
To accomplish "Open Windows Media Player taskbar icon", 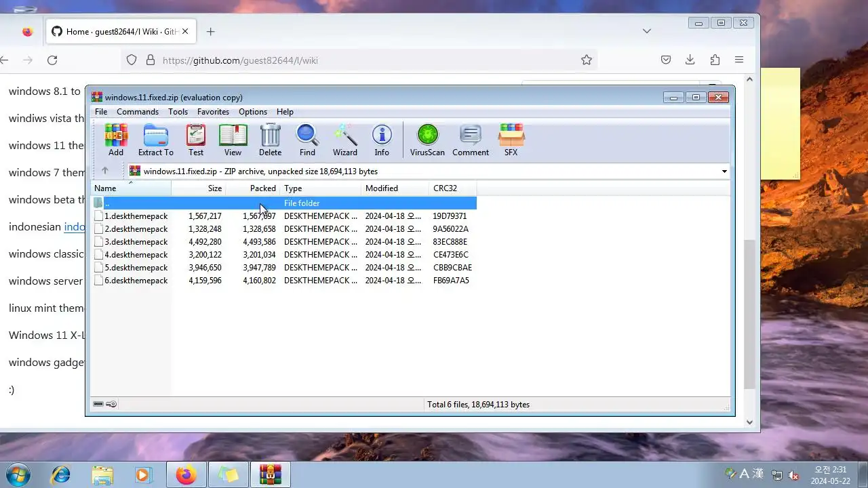I will (143, 475).
